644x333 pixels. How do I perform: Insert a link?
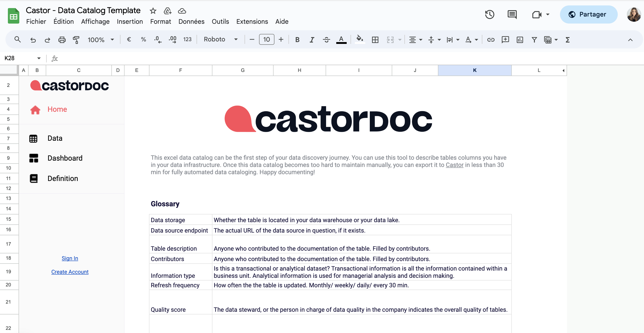click(x=490, y=39)
